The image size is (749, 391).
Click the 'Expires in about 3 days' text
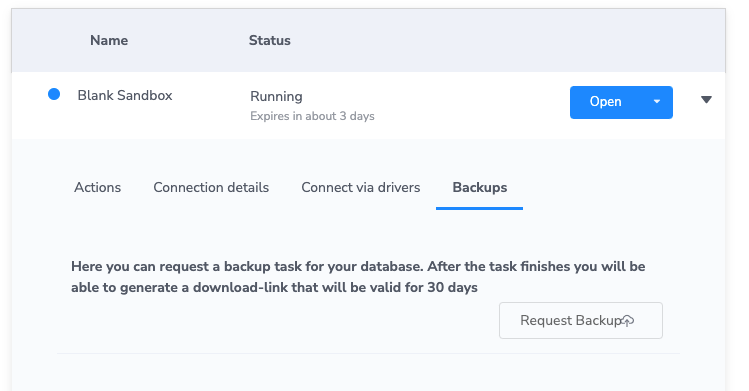click(x=312, y=116)
